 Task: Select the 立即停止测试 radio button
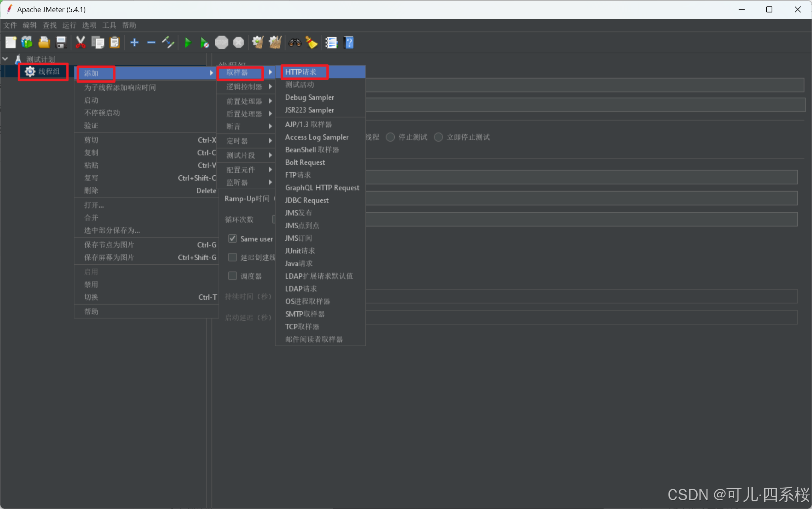pos(438,137)
